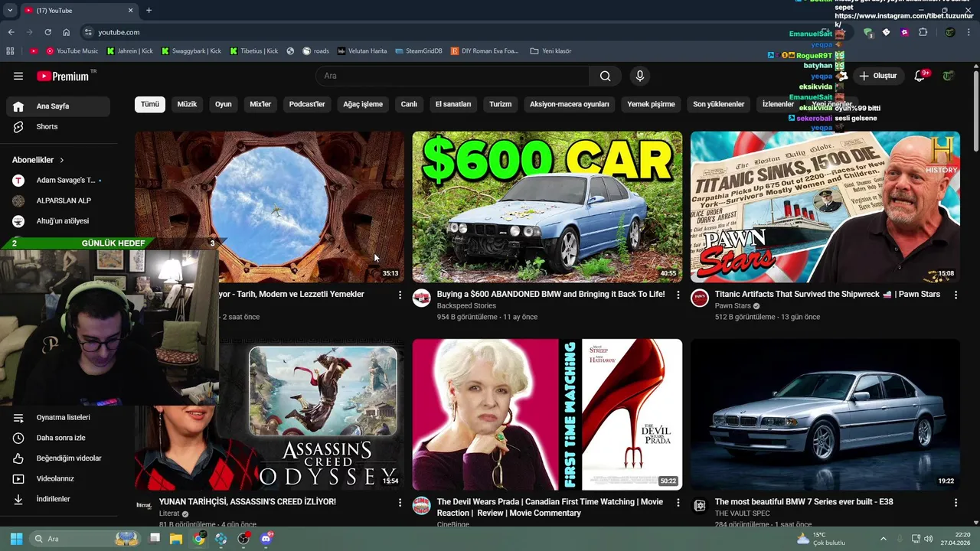Open Chrome home button
The image size is (980, 551).
[x=67, y=32]
